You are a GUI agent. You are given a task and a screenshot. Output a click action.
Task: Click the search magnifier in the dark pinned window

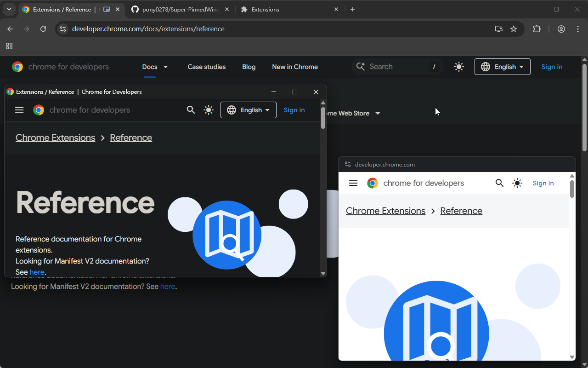click(x=191, y=110)
